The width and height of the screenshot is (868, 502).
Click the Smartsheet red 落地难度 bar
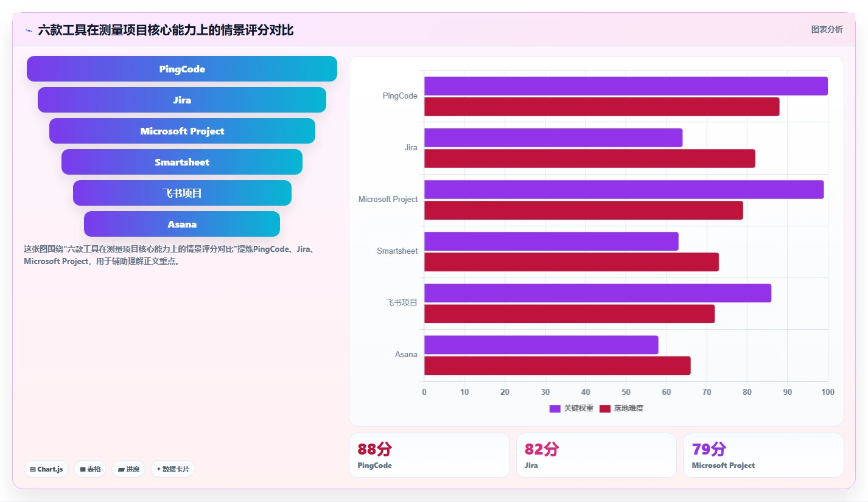click(572, 262)
